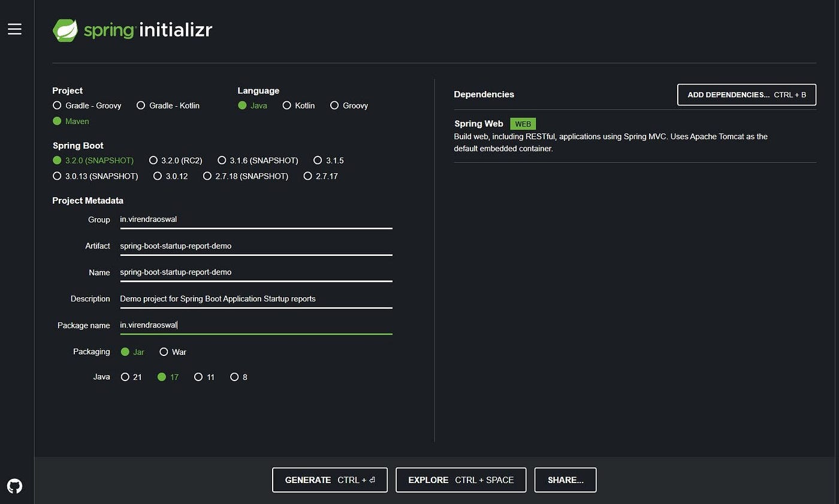Select Maven project type
This screenshot has height=504, width=839.
click(71, 121)
